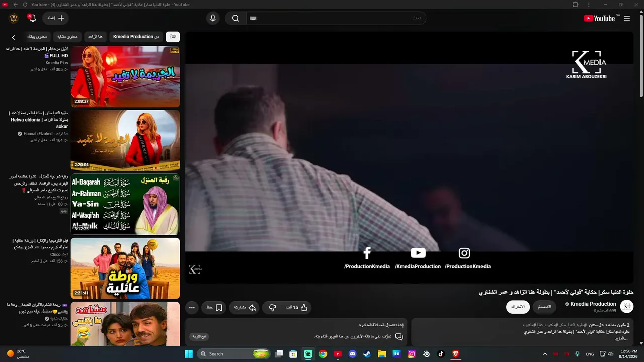Open the taskbar volume control
644x362 pixels.
[611, 354]
